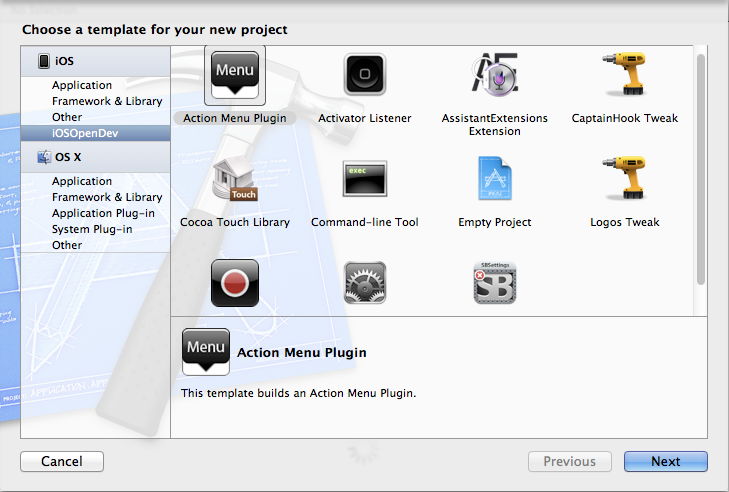This screenshot has height=492, width=729.
Task: Click the Menu icon in description pane
Action: [206, 352]
